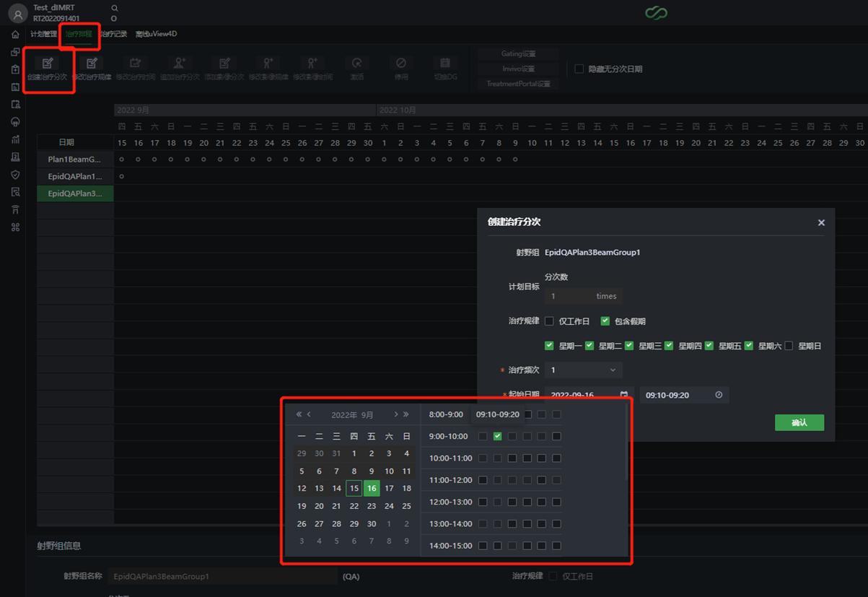Switch to 治疗记录 tab
Viewport: 868px width, 597px height.
[x=113, y=34]
